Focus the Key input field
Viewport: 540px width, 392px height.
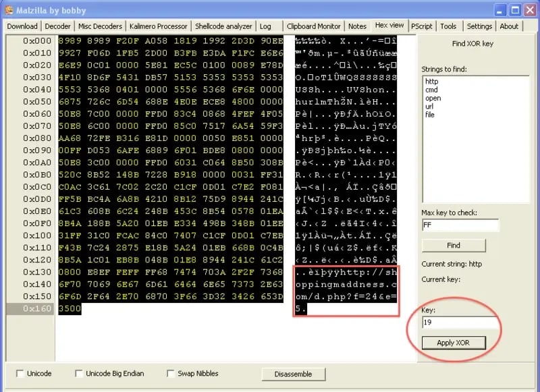pos(460,323)
